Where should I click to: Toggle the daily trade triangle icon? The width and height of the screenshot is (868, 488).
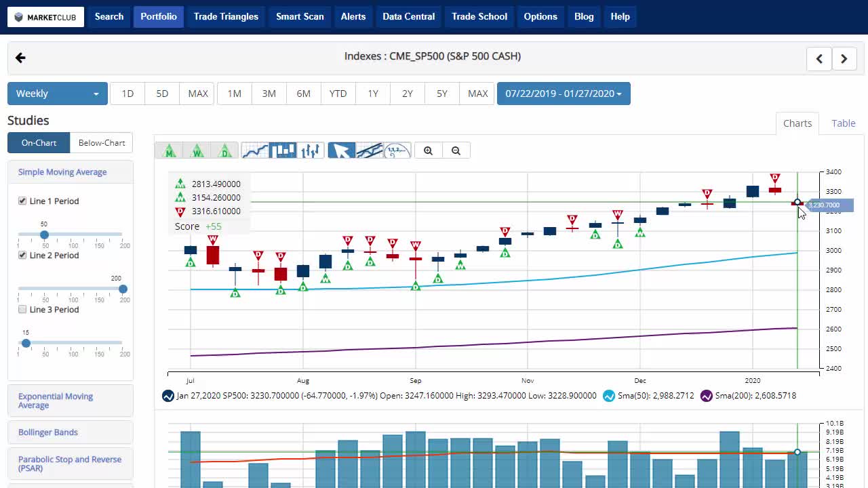pos(224,150)
